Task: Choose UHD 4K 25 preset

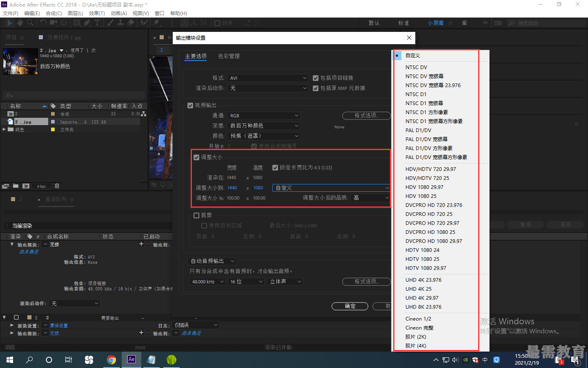Action: (x=418, y=289)
